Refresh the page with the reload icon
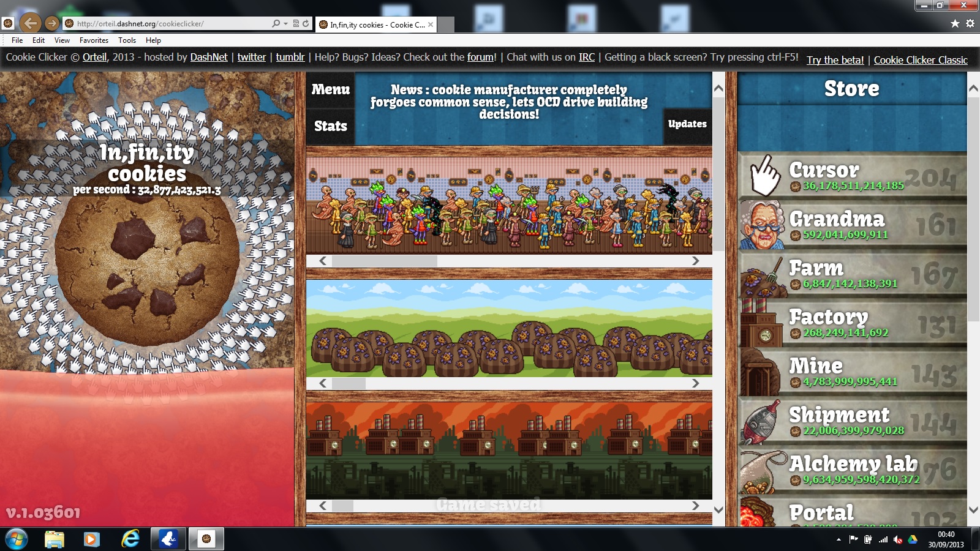This screenshot has height=551, width=980. 306,23
